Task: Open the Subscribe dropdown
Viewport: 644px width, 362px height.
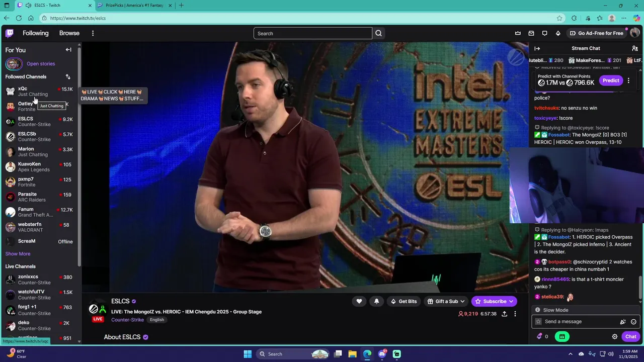Action: tap(495, 301)
